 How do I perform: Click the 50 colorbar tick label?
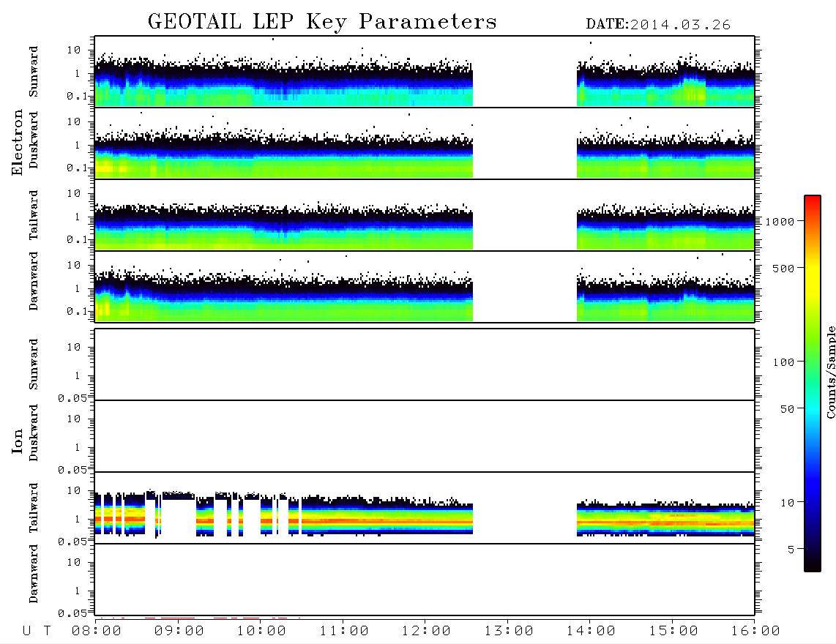787,409
